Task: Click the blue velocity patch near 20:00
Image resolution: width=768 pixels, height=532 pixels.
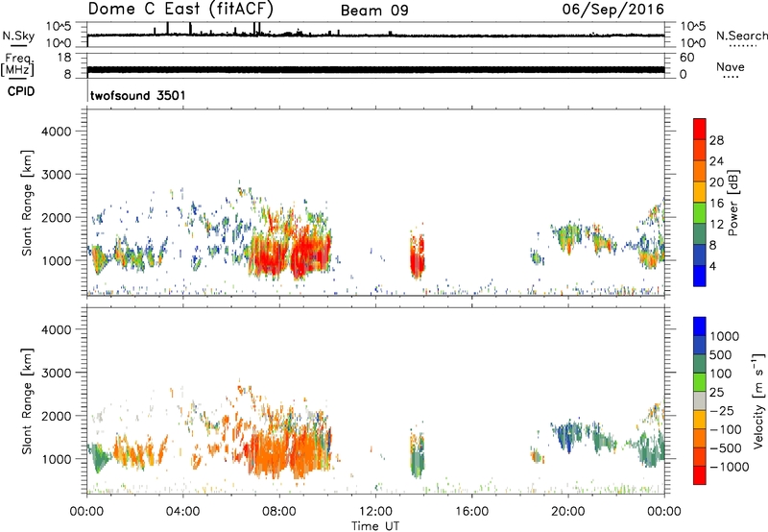Action: tap(564, 436)
